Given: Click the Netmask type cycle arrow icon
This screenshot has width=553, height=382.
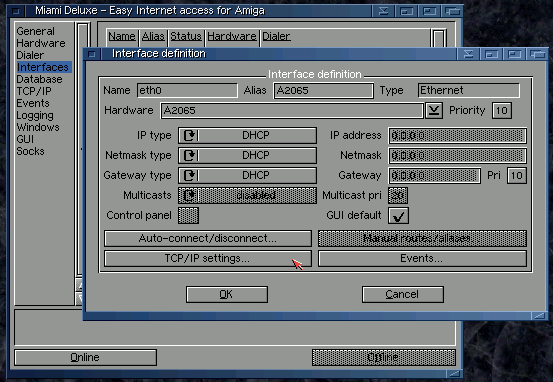Looking at the screenshot, I should click(x=190, y=156).
